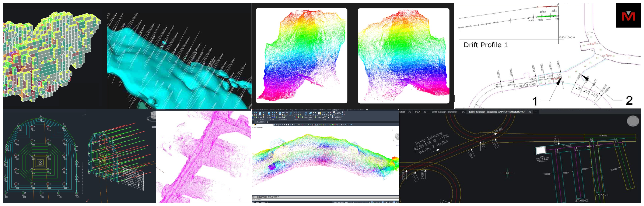Image resolution: width=644 pixels, height=206 pixels.
Task: Click Import point clouds icon
Action: (x=334, y=113)
